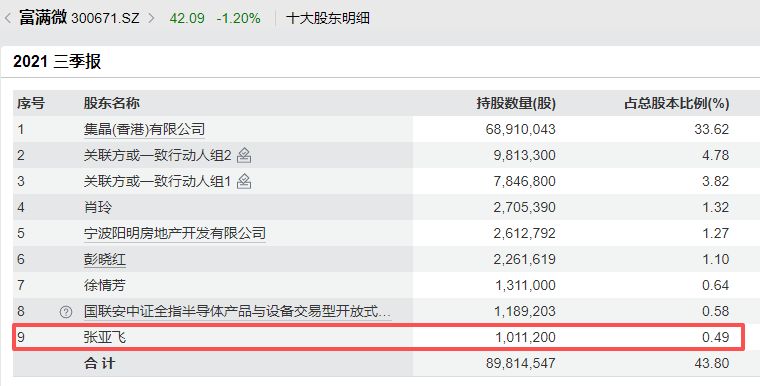Click share count 7,846,800

(524, 182)
